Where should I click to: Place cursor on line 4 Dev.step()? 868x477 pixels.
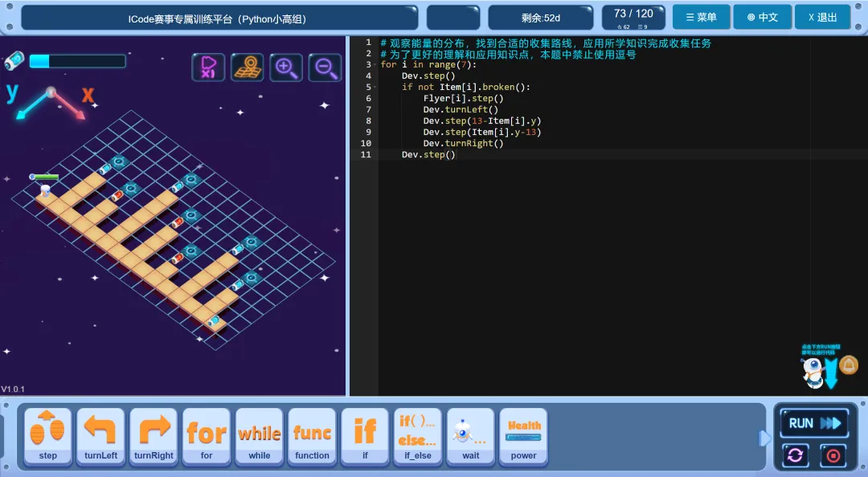click(428, 75)
